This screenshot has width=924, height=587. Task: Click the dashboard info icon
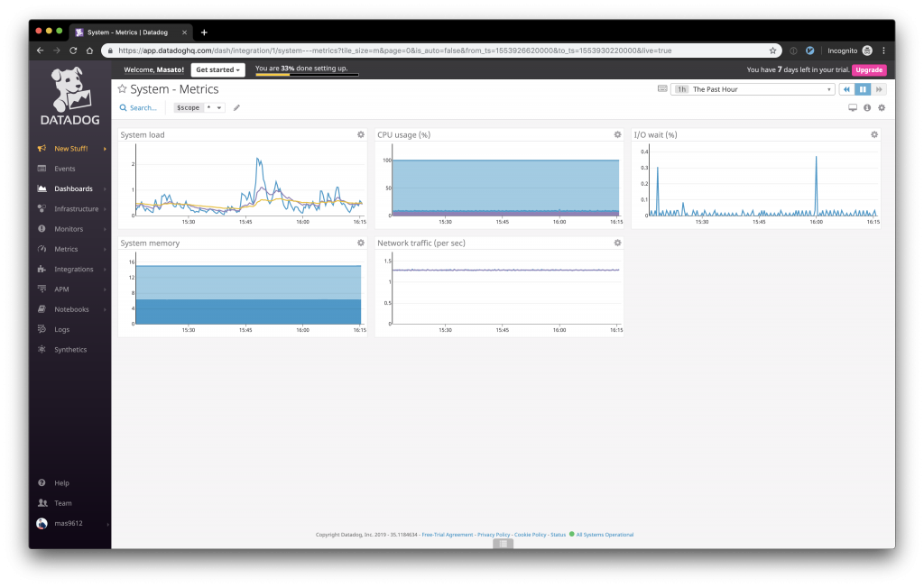(x=867, y=107)
